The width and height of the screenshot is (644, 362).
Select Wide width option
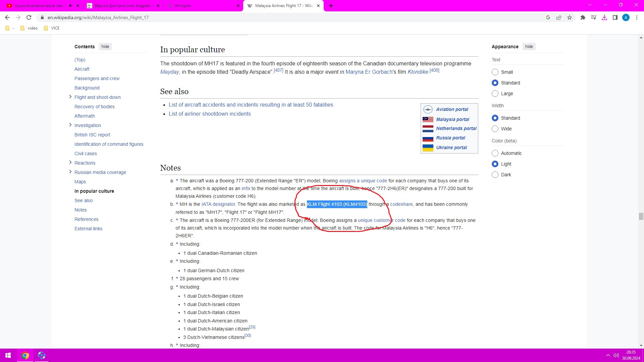[495, 129]
